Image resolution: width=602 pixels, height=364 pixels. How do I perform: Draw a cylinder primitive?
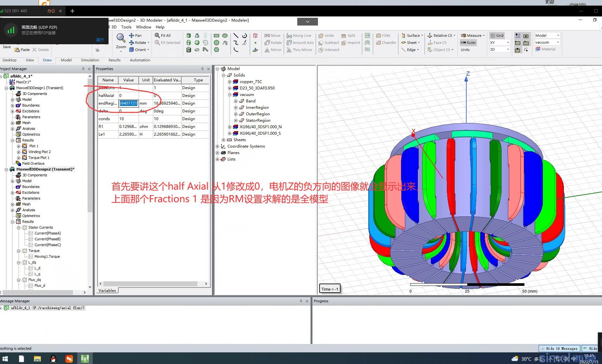coord(189,43)
